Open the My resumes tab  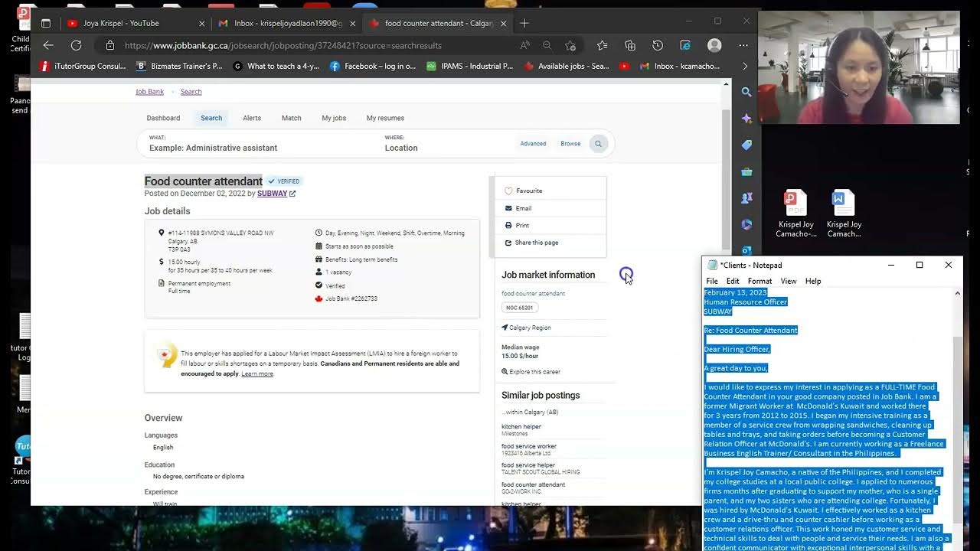click(385, 118)
